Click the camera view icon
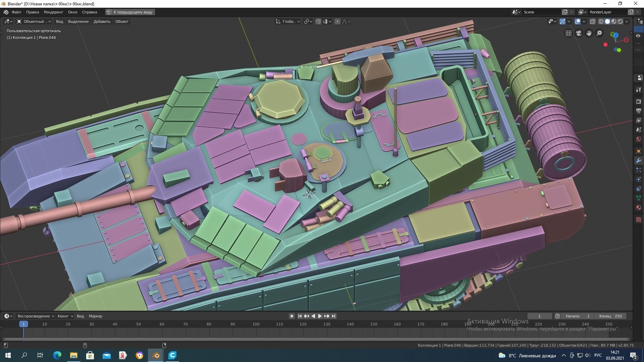 pos(579,33)
